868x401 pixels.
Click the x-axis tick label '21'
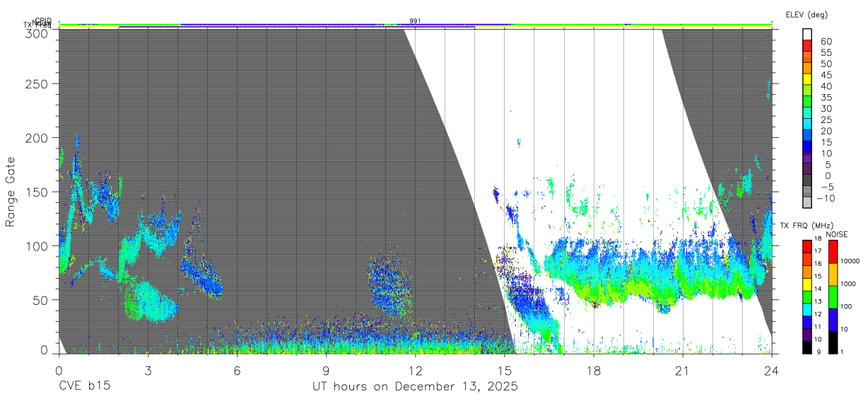point(683,371)
